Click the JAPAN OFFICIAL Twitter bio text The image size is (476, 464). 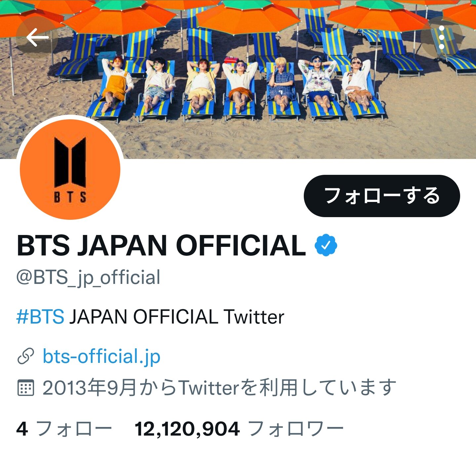coord(177,317)
